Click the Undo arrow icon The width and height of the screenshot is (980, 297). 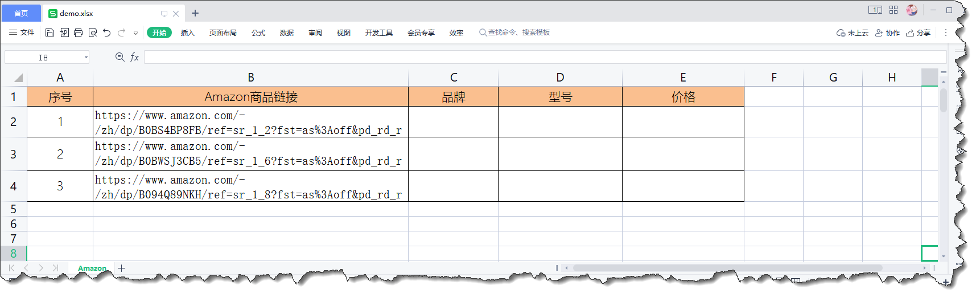click(107, 32)
